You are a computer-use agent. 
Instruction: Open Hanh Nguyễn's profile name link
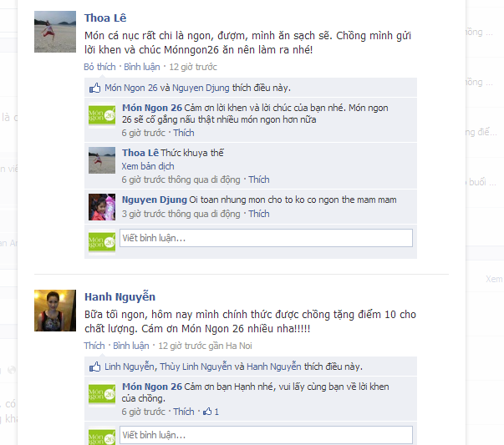tap(120, 296)
